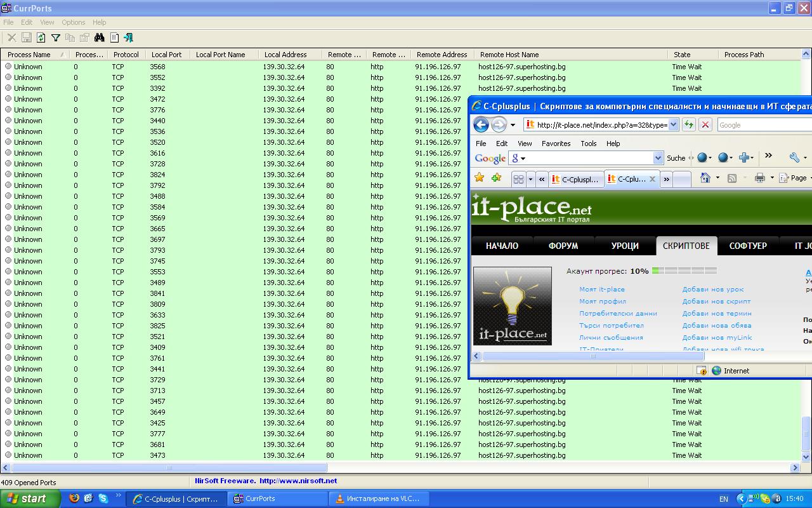Open Internet Explorer Tools menu
This screenshot has width=812, height=508.
coord(589,144)
